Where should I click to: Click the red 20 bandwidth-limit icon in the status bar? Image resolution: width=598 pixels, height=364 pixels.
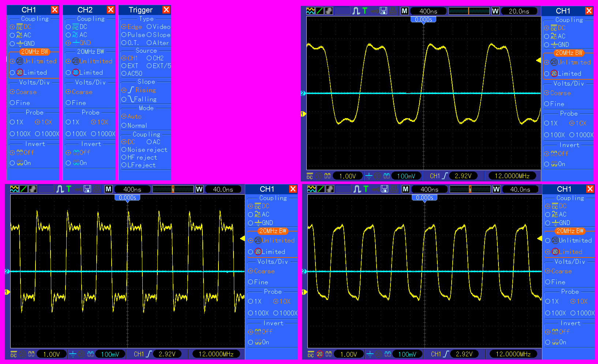(x=320, y=354)
